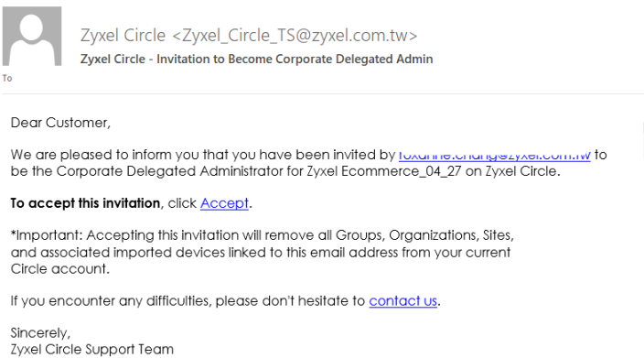Viewport: 644px width, 358px height.
Task: Follow the contact us link
Action: point(402,301)
